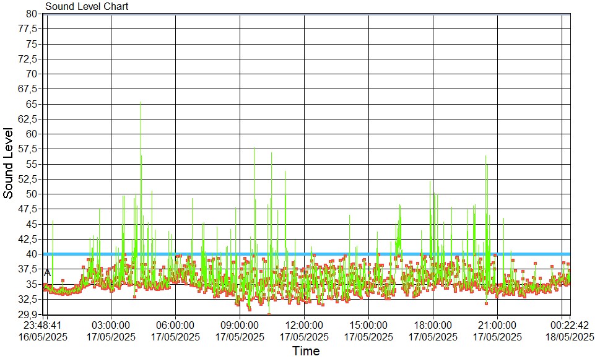Click the 23:48:41 start time label

[43, 326]
